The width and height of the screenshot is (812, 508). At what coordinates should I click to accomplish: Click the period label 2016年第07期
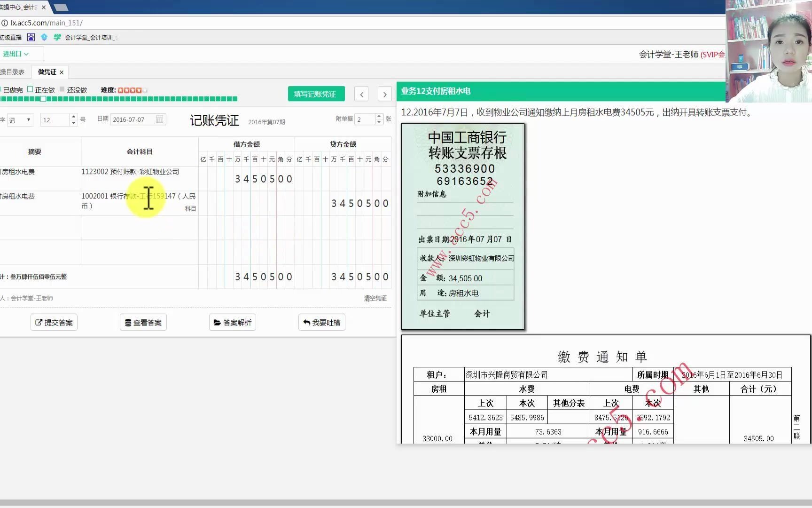pos(266,122)
